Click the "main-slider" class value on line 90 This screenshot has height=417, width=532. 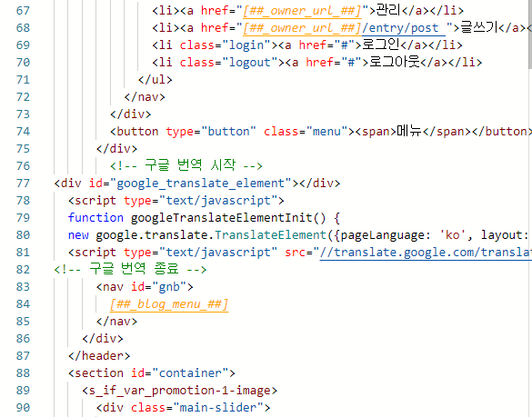218,408
